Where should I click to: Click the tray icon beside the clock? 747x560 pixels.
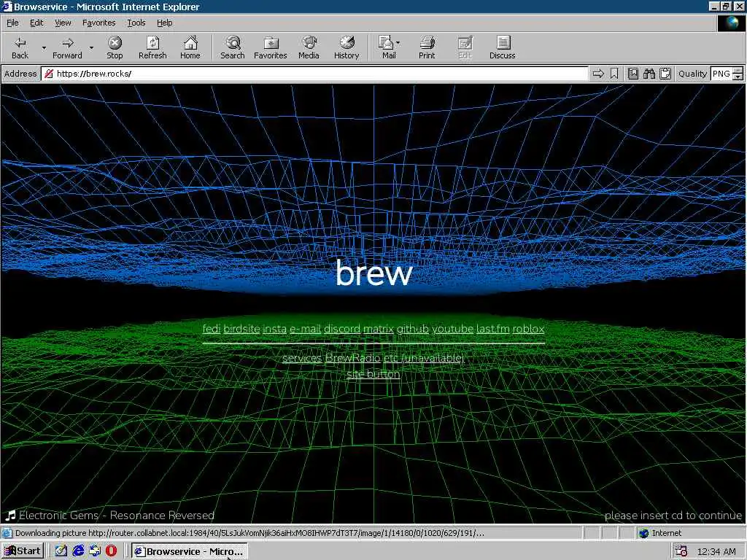pyautogui.click(x=681, y=551)
